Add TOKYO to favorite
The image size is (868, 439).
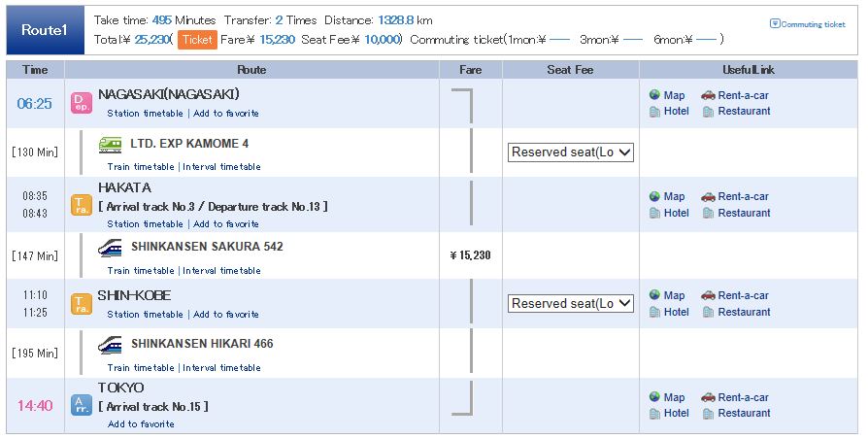tap(141, 424)
